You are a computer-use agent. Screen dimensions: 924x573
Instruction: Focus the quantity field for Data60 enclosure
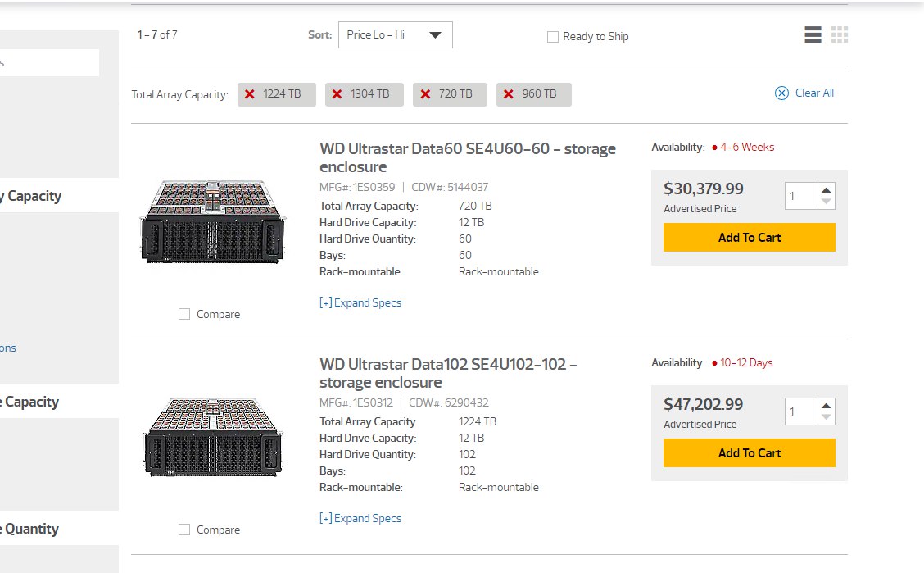pyautogui.click(x=801, y=196)
